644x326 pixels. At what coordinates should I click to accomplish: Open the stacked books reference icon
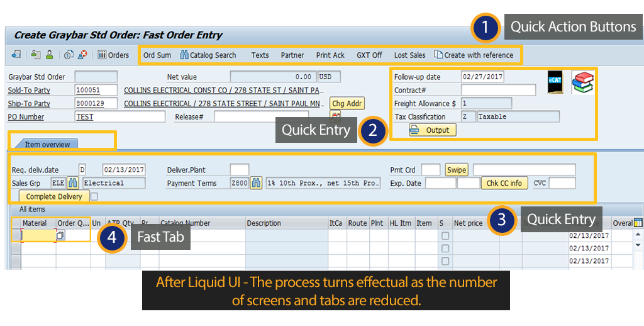(582, 82)
